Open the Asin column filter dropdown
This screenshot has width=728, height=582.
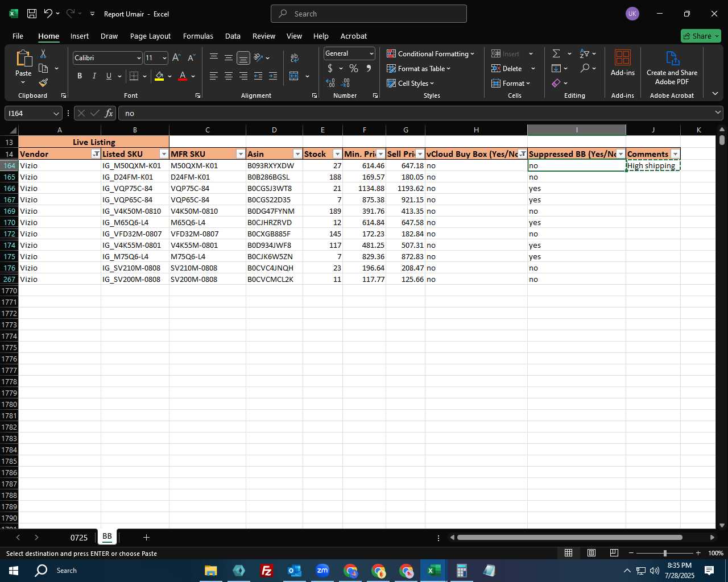coord(297,154)
